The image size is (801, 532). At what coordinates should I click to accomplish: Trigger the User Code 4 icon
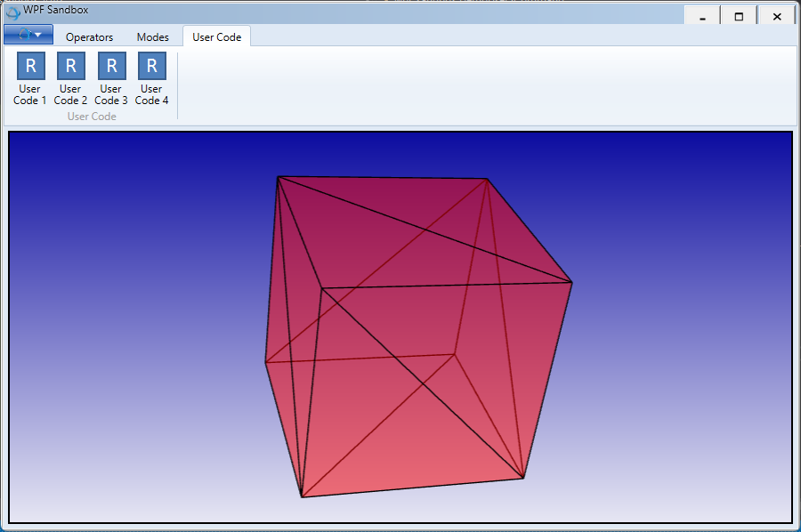(x=151, y=67)
